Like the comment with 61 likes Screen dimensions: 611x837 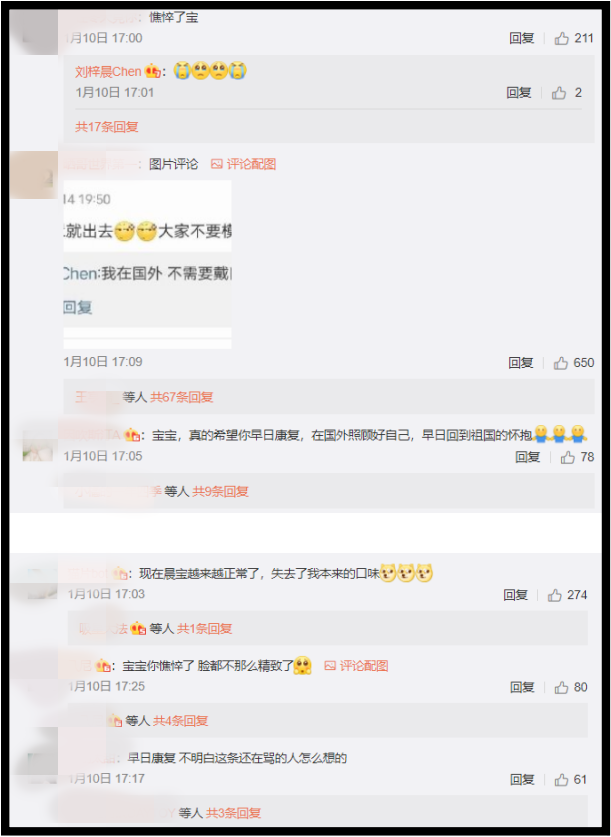coord(561,780)
